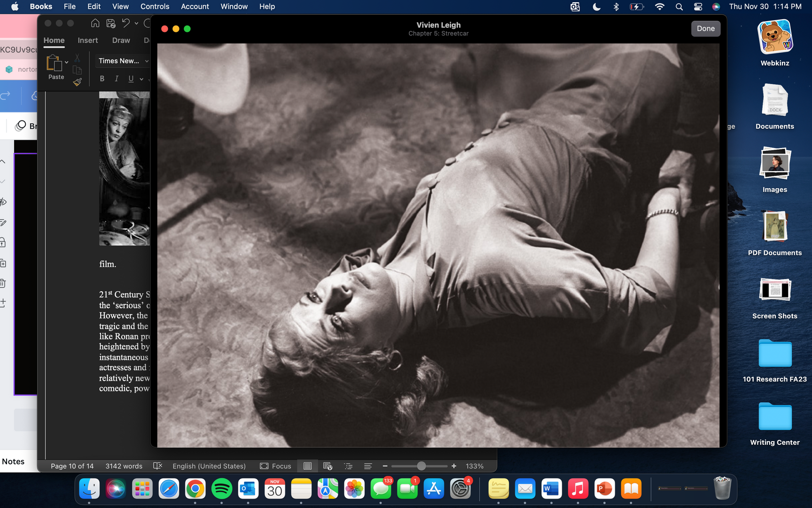The height and width of the screenshot is (508, 812).
Task: Toggle Italic formatting in Word
Action: [117, 79]
